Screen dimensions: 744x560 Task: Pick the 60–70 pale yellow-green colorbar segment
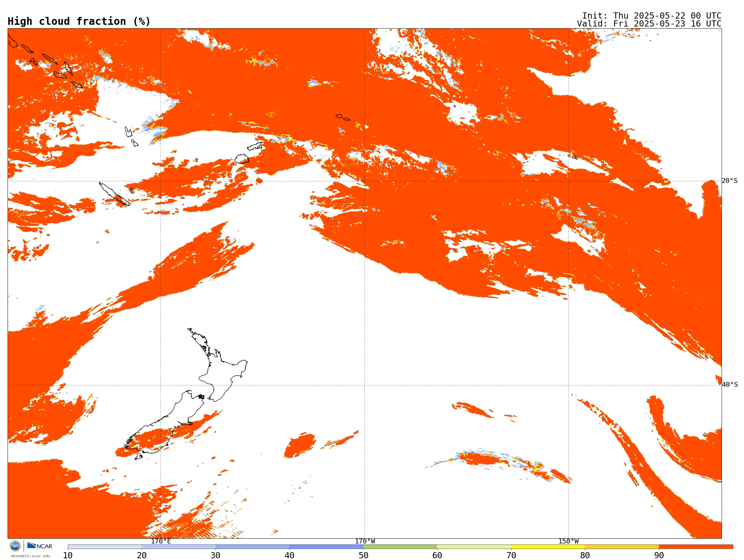(474, 547)
